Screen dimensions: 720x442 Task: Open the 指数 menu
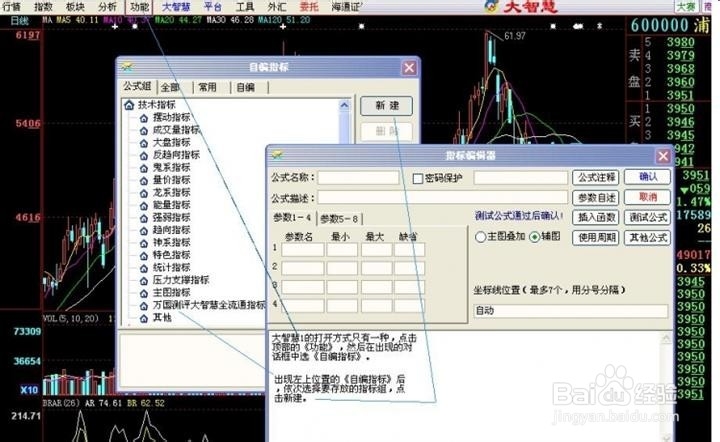coord(43,7)
